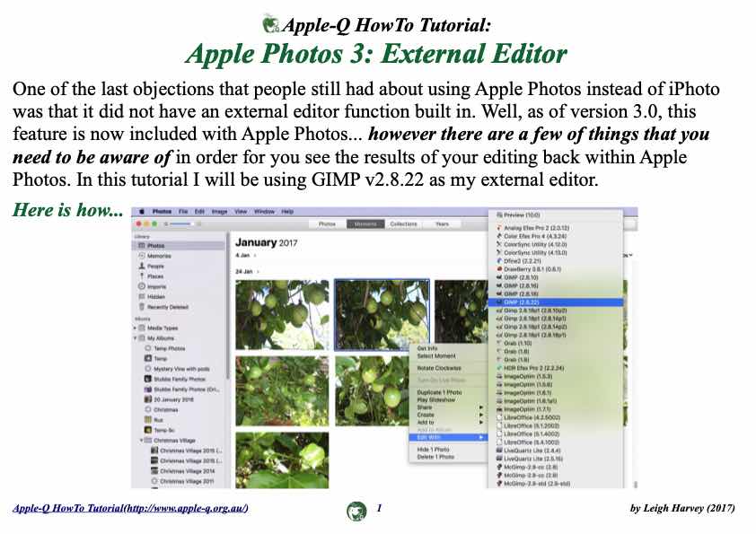Open the Apple-Q HowTo Tutorial website link
Image resolution: width=756 pixels, height=534 pixels.
tap(131, 508)
